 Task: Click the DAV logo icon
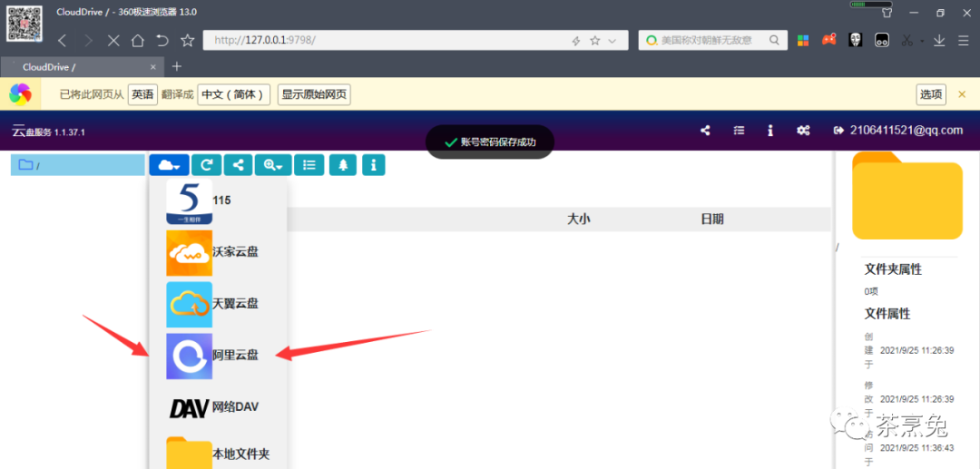click(189, 408)
